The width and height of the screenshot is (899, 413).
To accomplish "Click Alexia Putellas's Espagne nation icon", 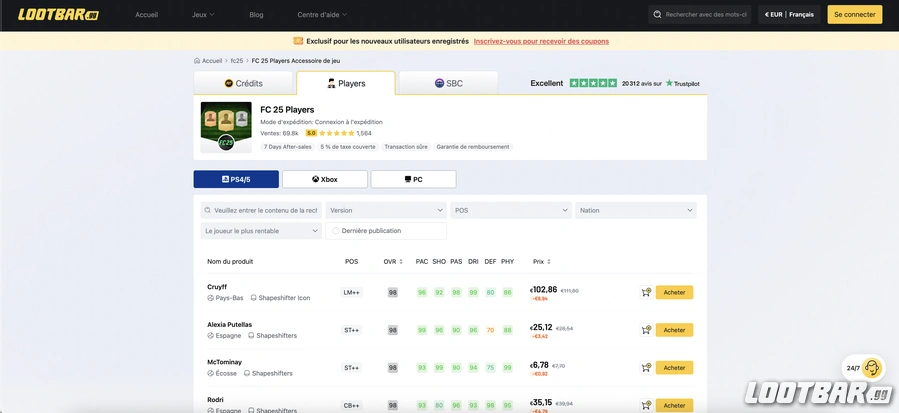I will (x=210, y=336).
